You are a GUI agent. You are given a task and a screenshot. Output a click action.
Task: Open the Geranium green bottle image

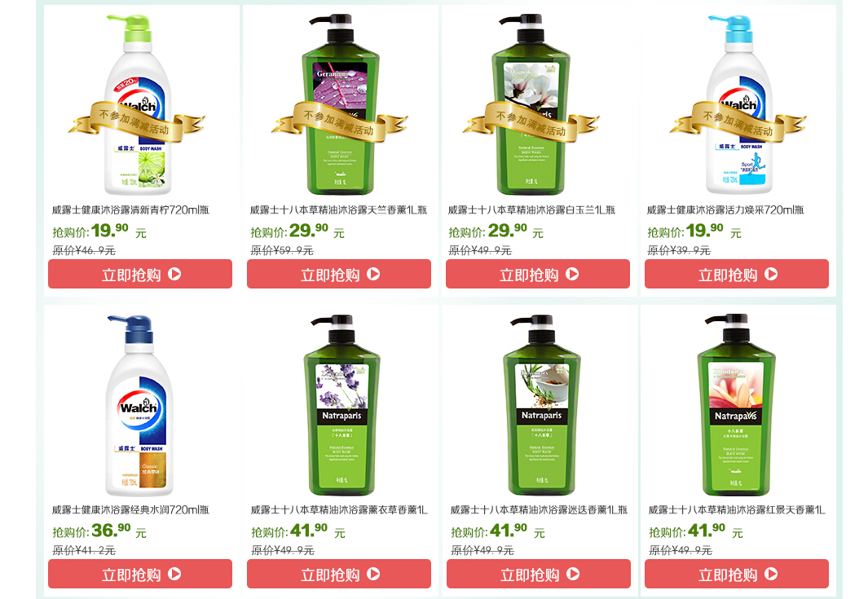[x=340, y=104]
